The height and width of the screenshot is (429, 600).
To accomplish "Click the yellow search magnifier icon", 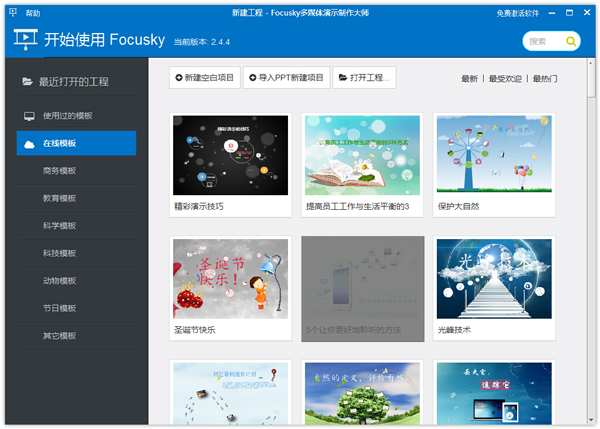I will pyautogui.click(x=571, y=41).
